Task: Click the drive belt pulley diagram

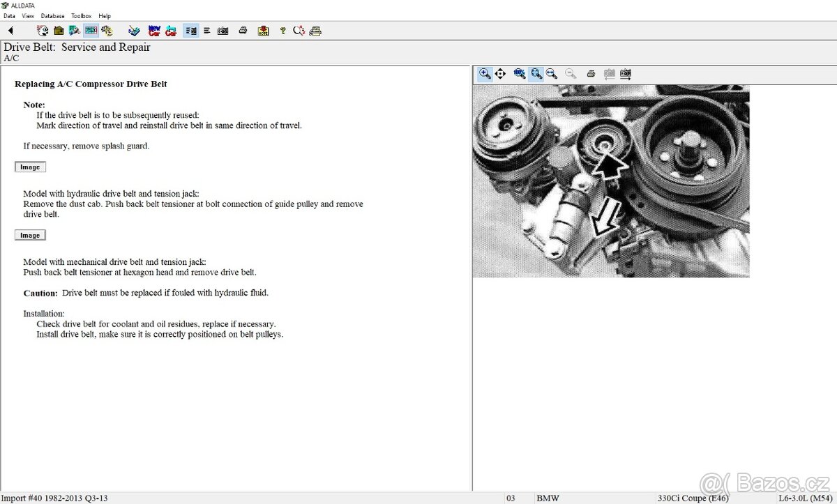Action: coord(610,181)
